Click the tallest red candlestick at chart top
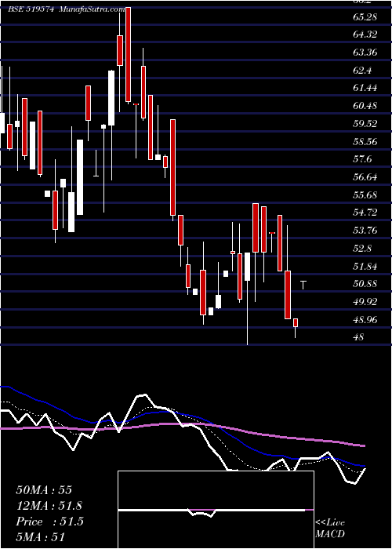392x549 pixels. [x=128, y=55]
